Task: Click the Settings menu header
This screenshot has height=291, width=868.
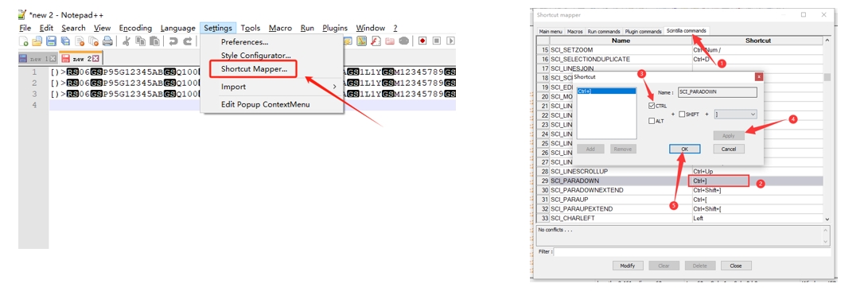Action: [218, 28]
